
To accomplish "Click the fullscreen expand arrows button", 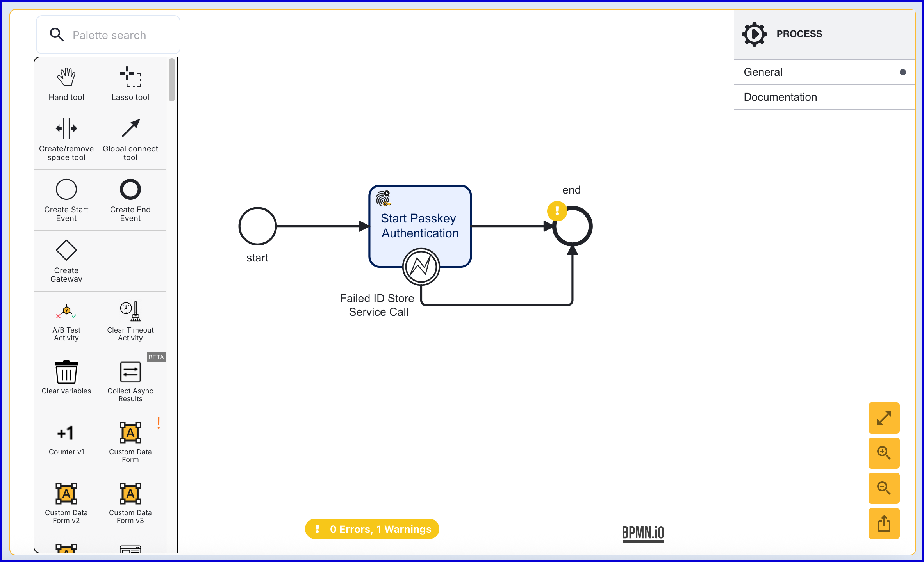I will click(883, 418).
